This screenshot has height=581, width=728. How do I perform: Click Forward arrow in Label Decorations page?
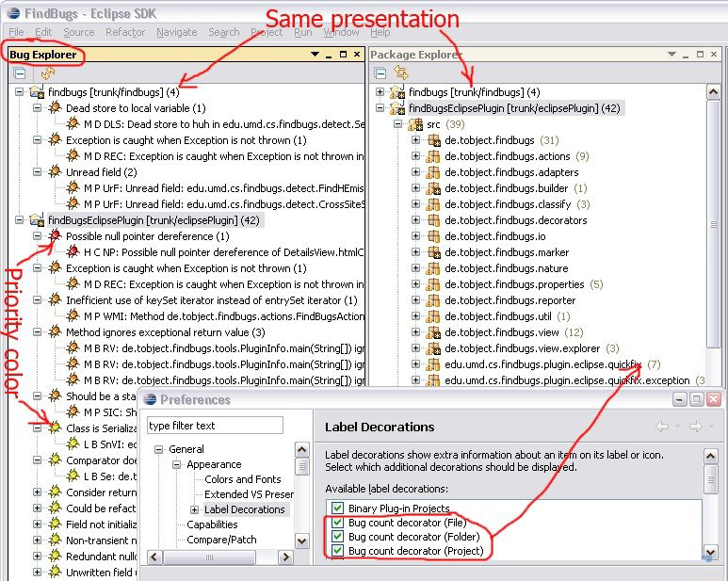(695, 427)
